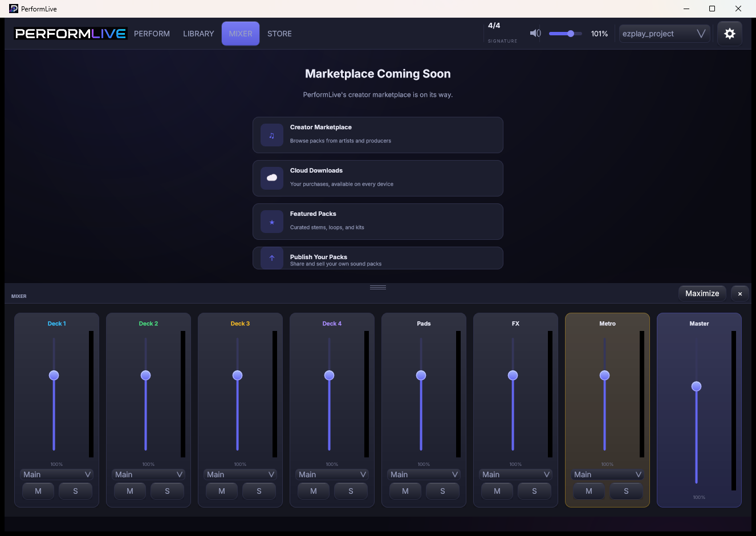Viewport: 756px width, 536px height.
Task: Close the mixer panel with the × button
Action: point(740,293)
